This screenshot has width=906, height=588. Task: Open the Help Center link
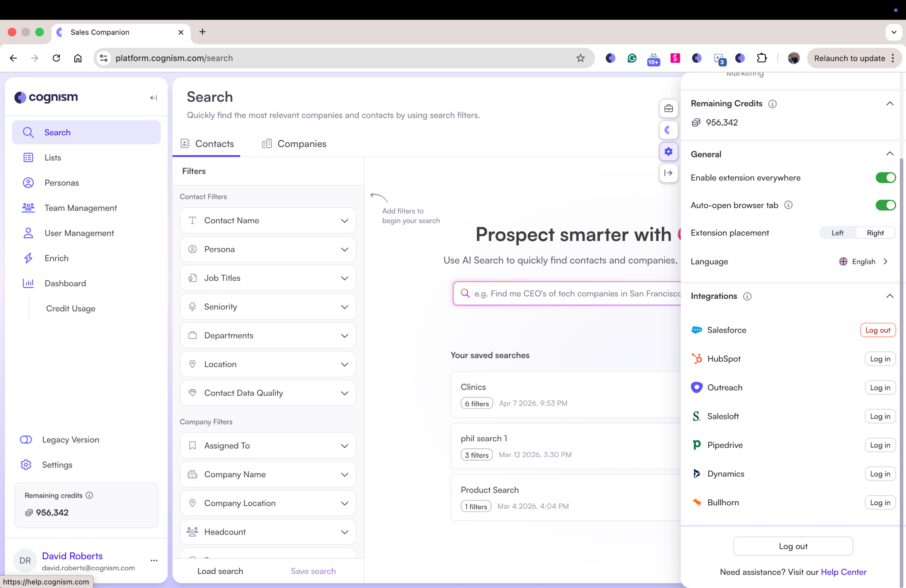pyautogui.click(x=843, y=572)
